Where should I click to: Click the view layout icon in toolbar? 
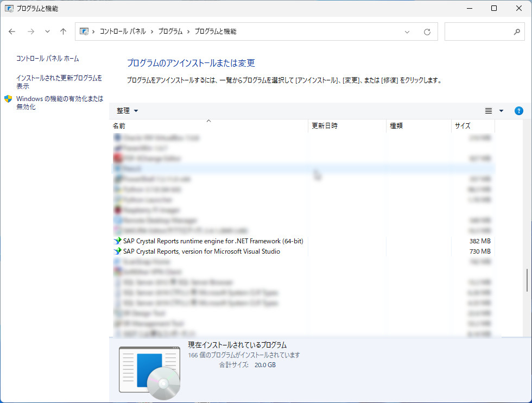tap(489, 111)
